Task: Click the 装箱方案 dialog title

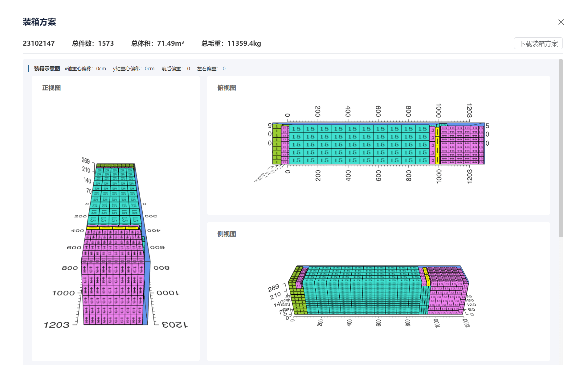Action: click(x=39, y=22)
